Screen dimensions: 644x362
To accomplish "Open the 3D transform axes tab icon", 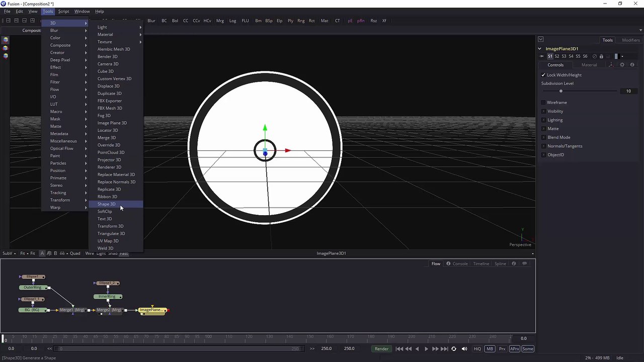I will tap(611, 65).
